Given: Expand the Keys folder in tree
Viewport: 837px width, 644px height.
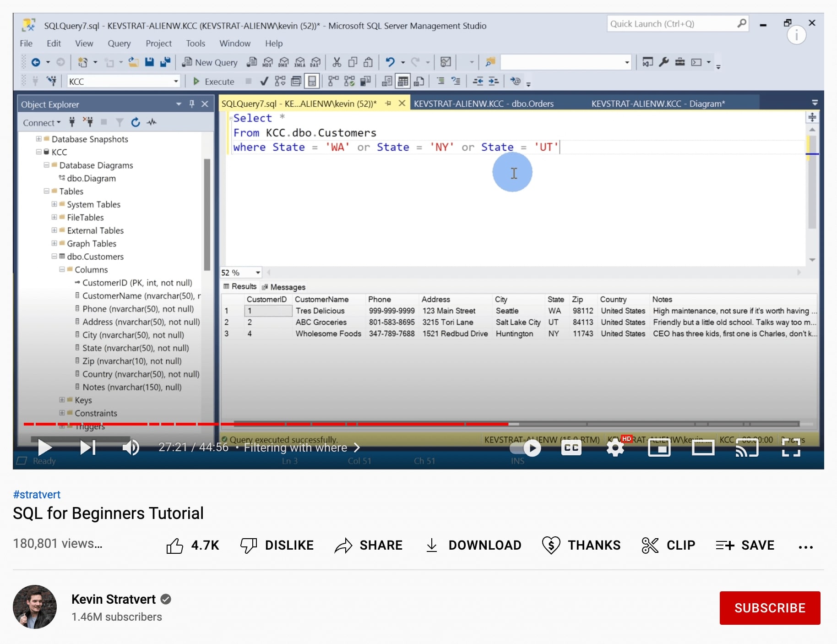Looking at the screenshot, I should 62,400.
